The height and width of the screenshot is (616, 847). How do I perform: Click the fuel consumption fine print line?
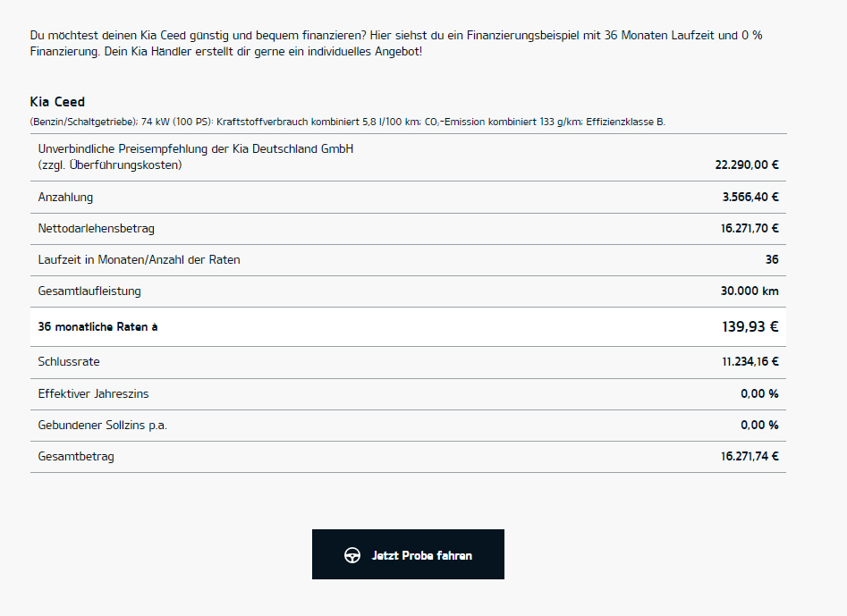(x=347, y=122)
